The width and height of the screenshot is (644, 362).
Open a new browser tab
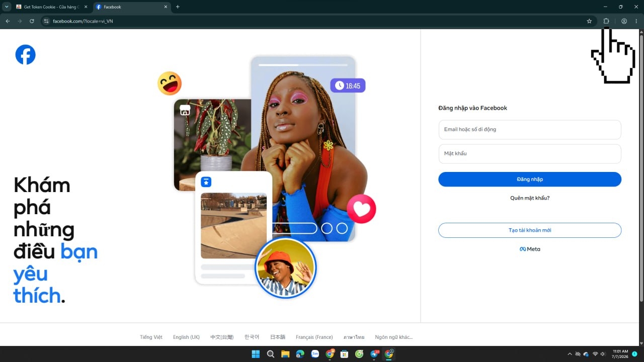pyautogui.click(x=178, y=7)
